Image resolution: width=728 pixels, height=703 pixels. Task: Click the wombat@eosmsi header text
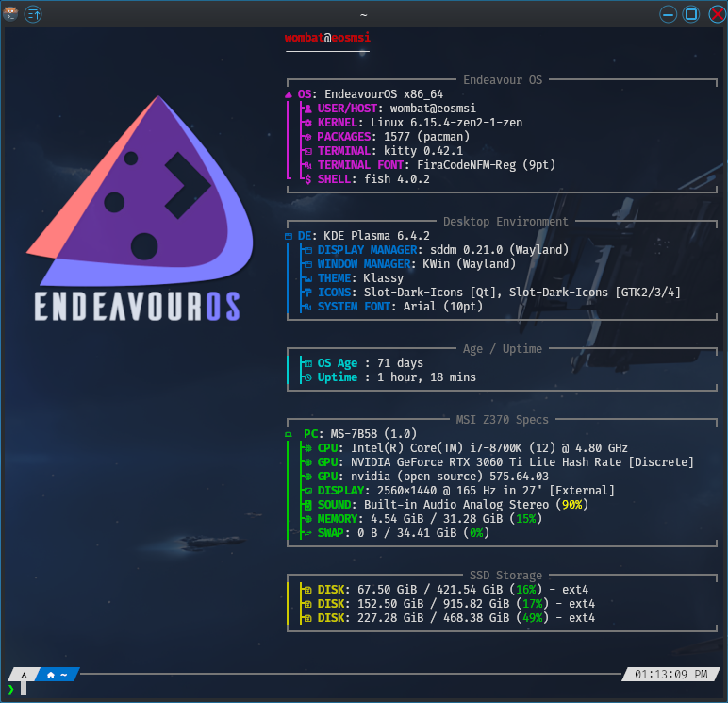click(327, 38)
